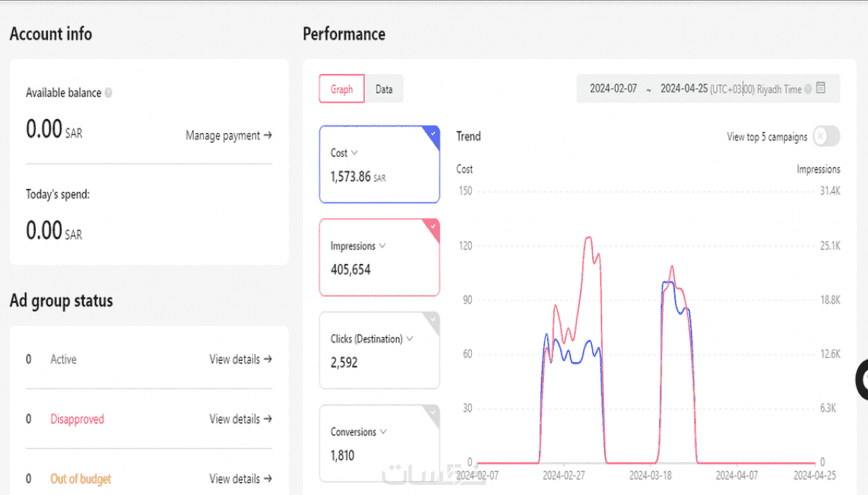Enable the Clicks (Destination) card checkmark
The width and height of the screenshot is (868, 495).
(x=433, y=319)
